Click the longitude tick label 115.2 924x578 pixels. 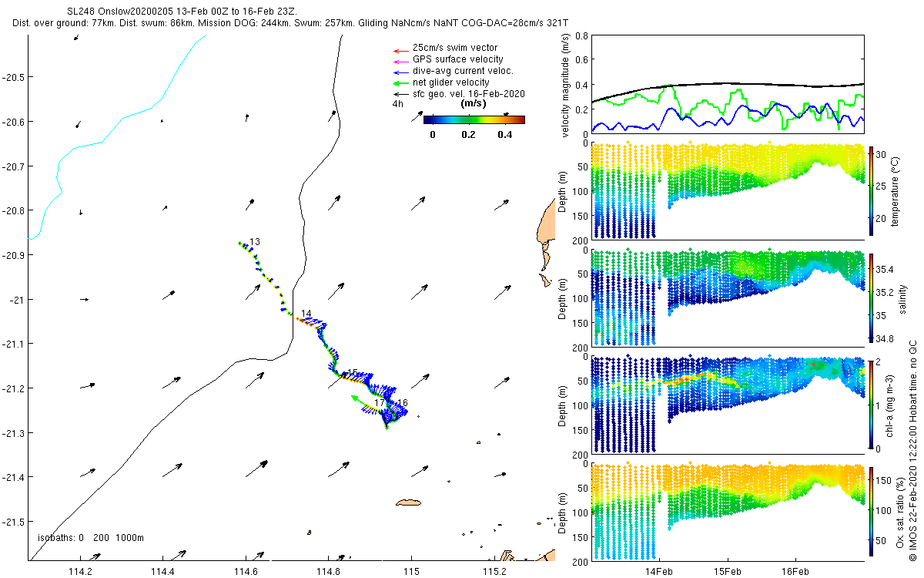pyautogui.click(x=494, y=571)
